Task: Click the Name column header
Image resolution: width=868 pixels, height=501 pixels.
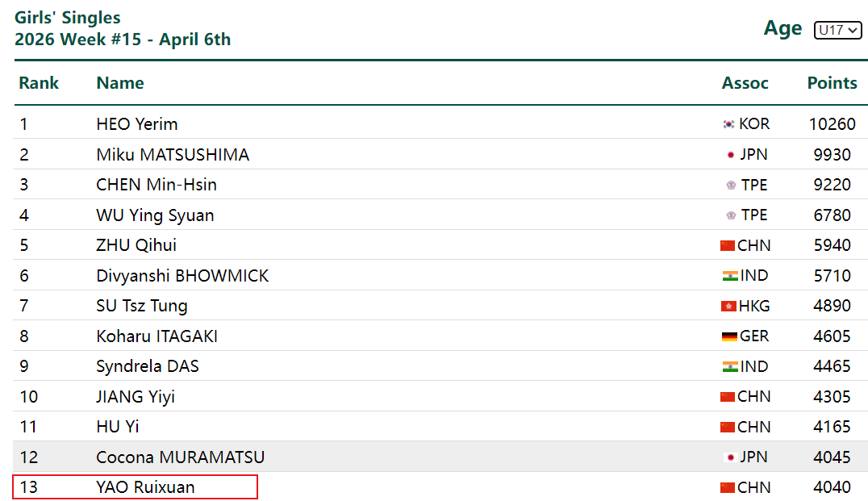Action: [120, 83]
